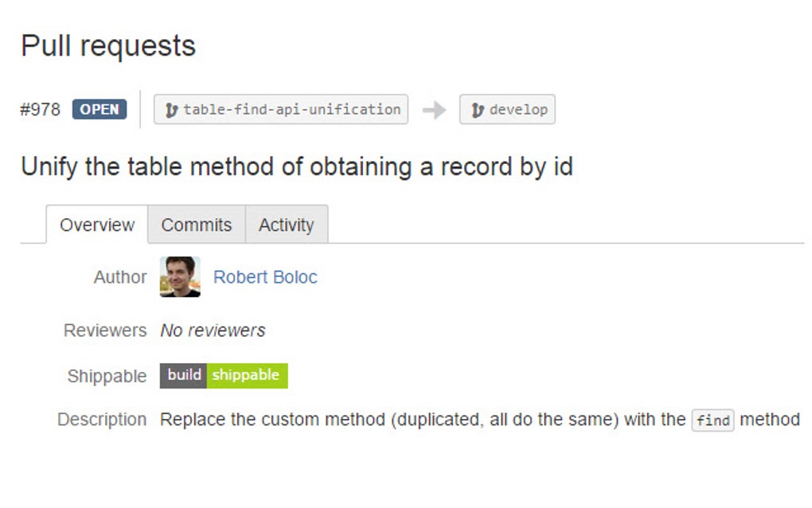
Task: Click the green 'shippable' status indicator
Action: pyautogui.click(x=246, y=375)
